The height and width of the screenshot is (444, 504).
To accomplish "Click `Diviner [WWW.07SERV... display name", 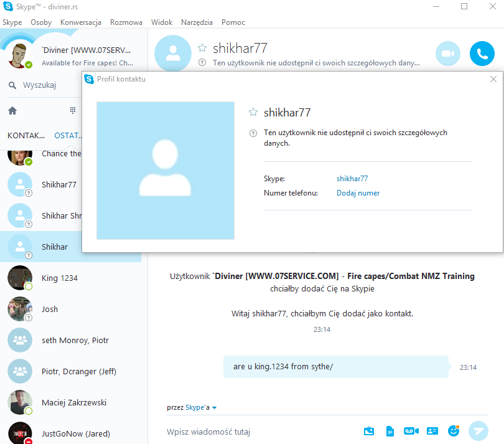I will [x=86, y=50].
